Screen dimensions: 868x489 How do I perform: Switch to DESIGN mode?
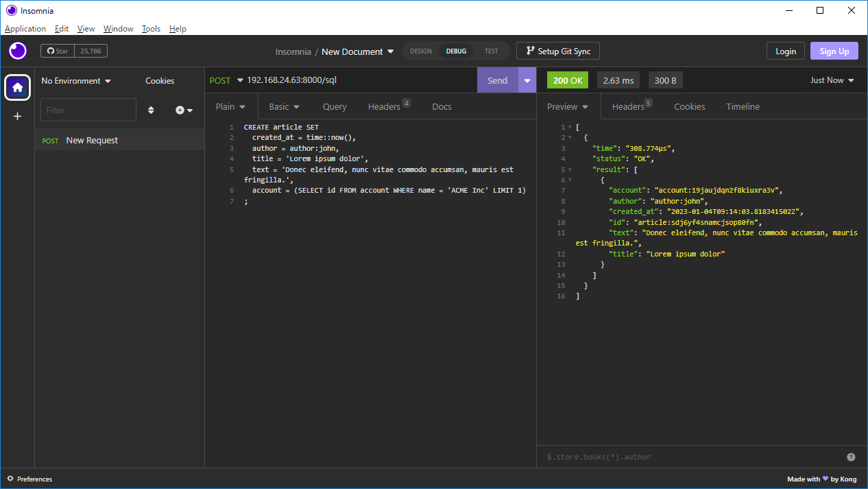pos(421,51)
